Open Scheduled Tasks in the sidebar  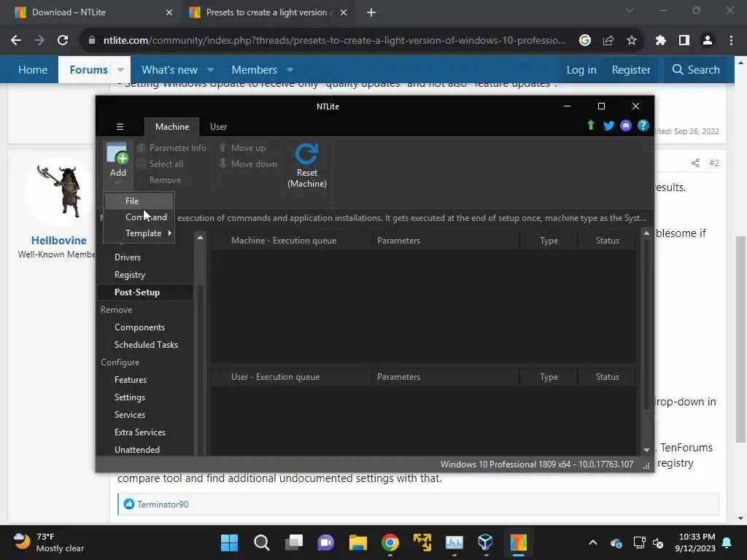tap(146, 345)
